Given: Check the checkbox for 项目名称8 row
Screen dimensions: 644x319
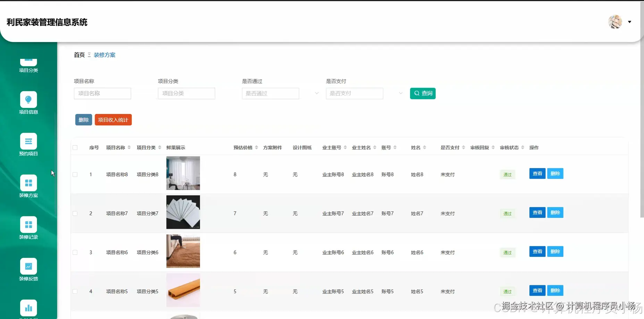Looking at the screenshot, I should tap(75, 174).
